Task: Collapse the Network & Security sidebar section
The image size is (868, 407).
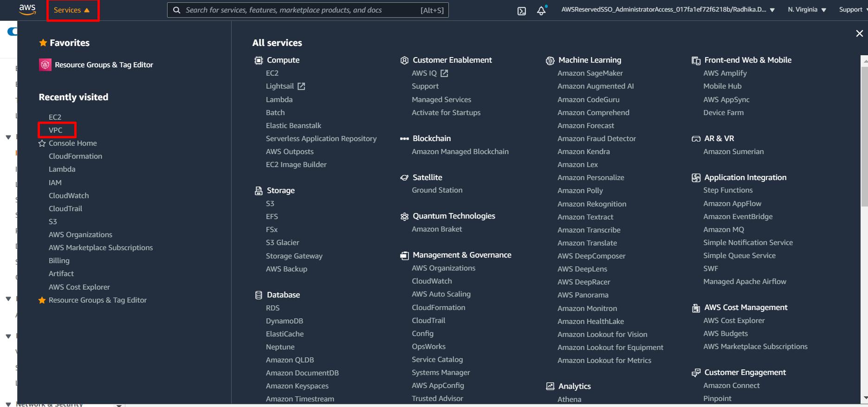Action: coord(8,404)
